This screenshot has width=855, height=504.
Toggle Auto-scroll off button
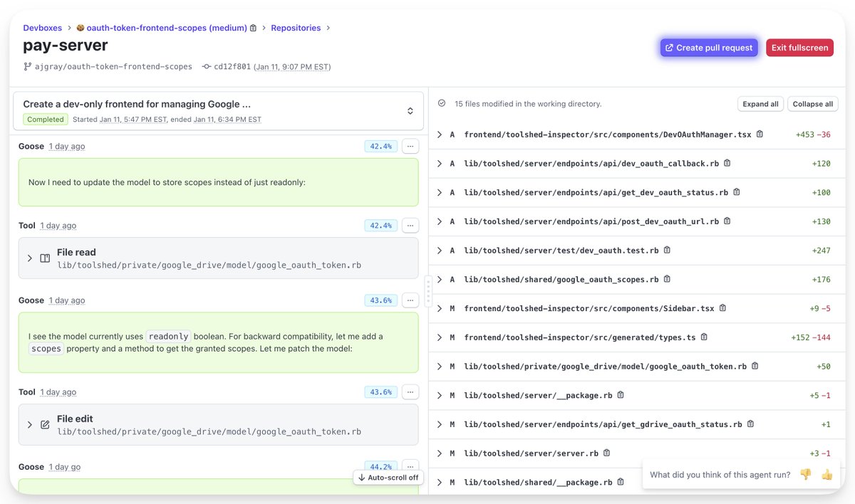point(388,477)
